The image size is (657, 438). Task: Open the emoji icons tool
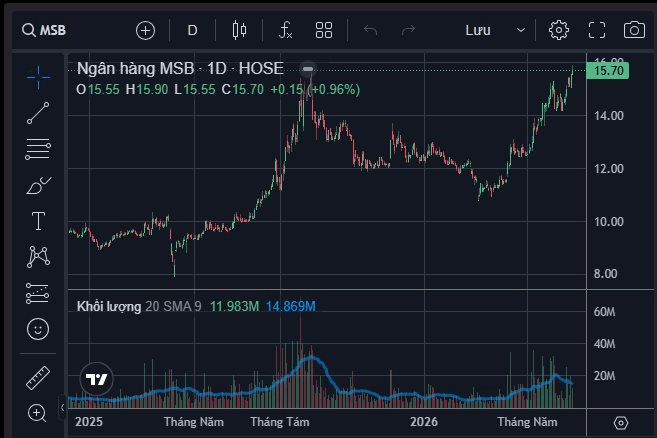click(x=38, y=329)
